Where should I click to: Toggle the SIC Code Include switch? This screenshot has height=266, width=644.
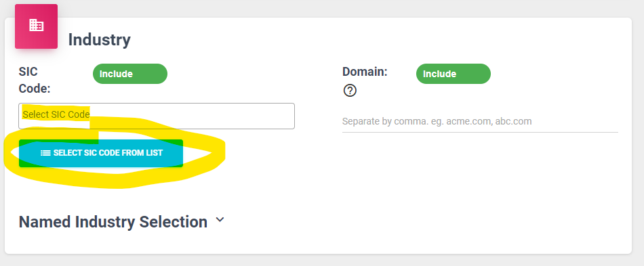(129, 74)
